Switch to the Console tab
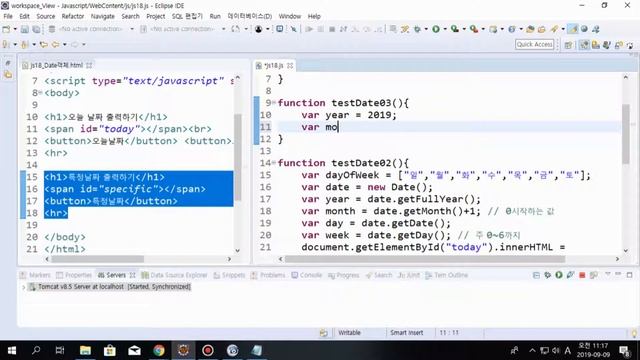This screenshot has height=360, width=640. pos(307,275)
